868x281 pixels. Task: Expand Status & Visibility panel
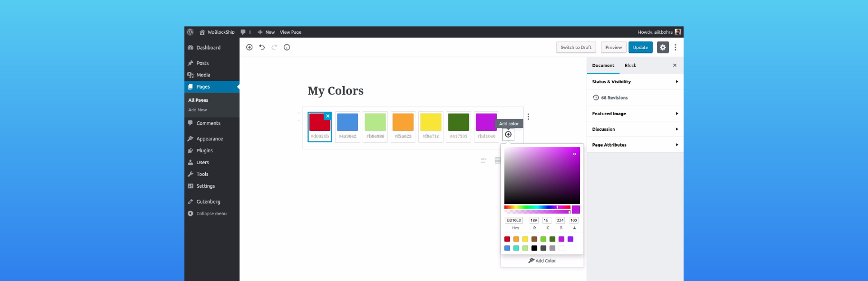635,81
